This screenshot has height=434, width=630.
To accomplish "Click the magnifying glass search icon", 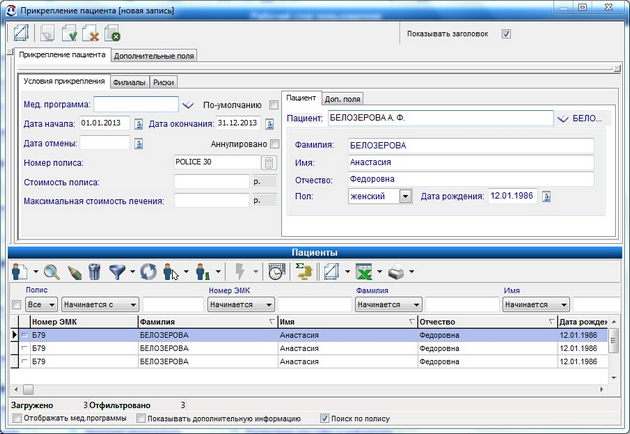I will tap(52, 272).
